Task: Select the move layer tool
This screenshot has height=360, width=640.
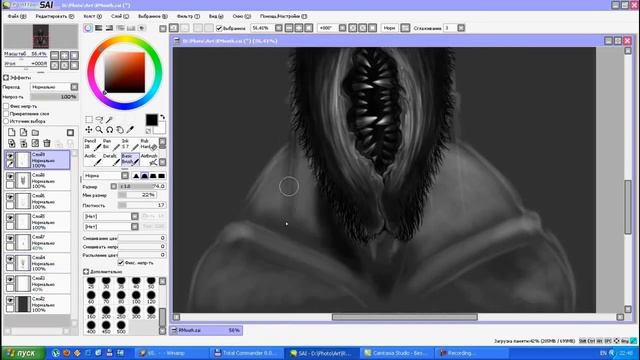Action: click(x=89, y=129)
